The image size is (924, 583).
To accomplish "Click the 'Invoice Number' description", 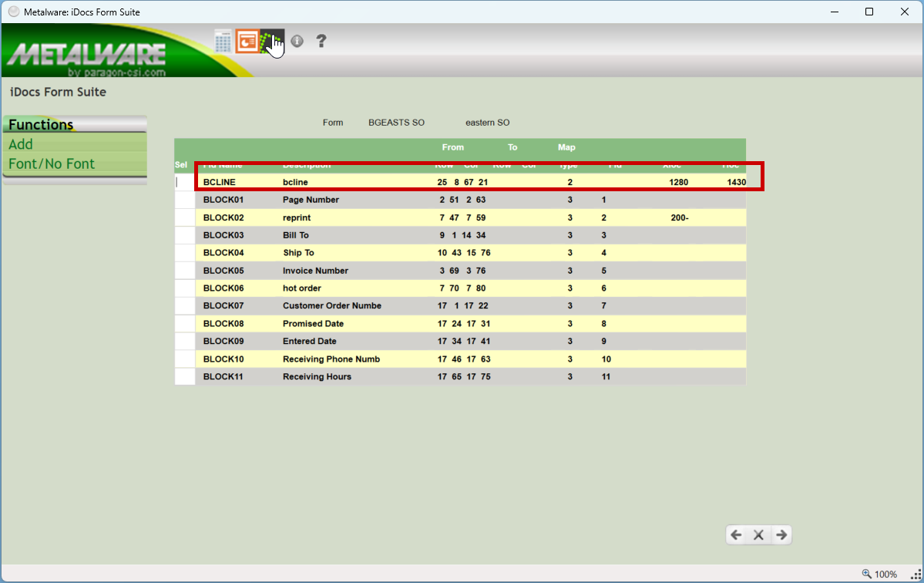I will 315,271.
